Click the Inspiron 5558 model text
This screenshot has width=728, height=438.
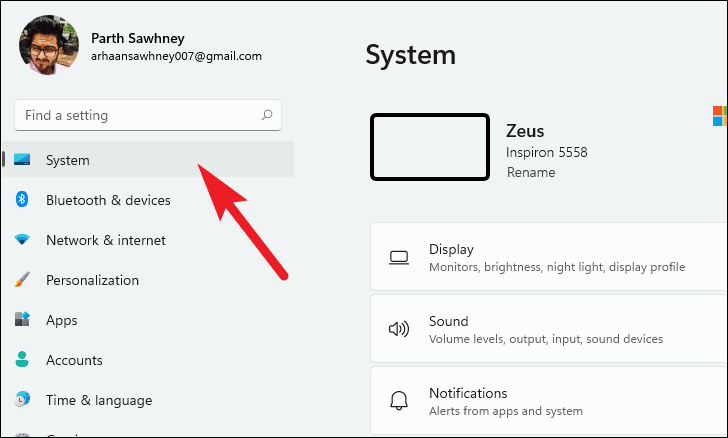[546, 152]
